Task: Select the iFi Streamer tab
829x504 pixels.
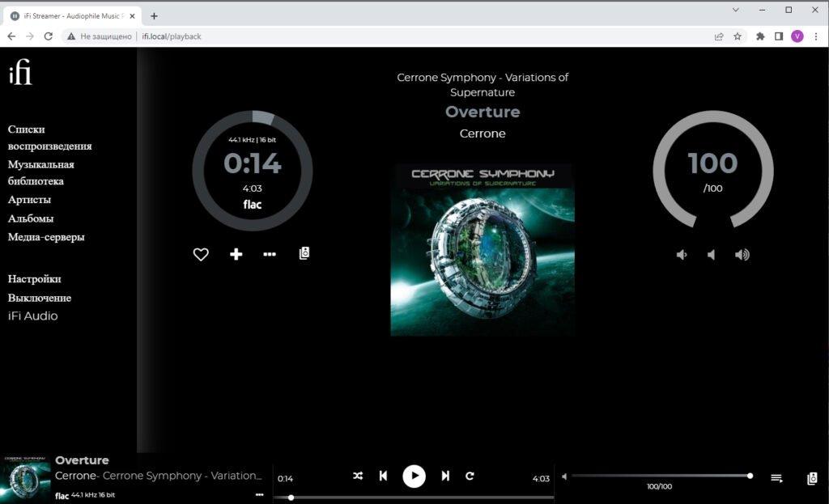Action: click(x=72, y=16)
